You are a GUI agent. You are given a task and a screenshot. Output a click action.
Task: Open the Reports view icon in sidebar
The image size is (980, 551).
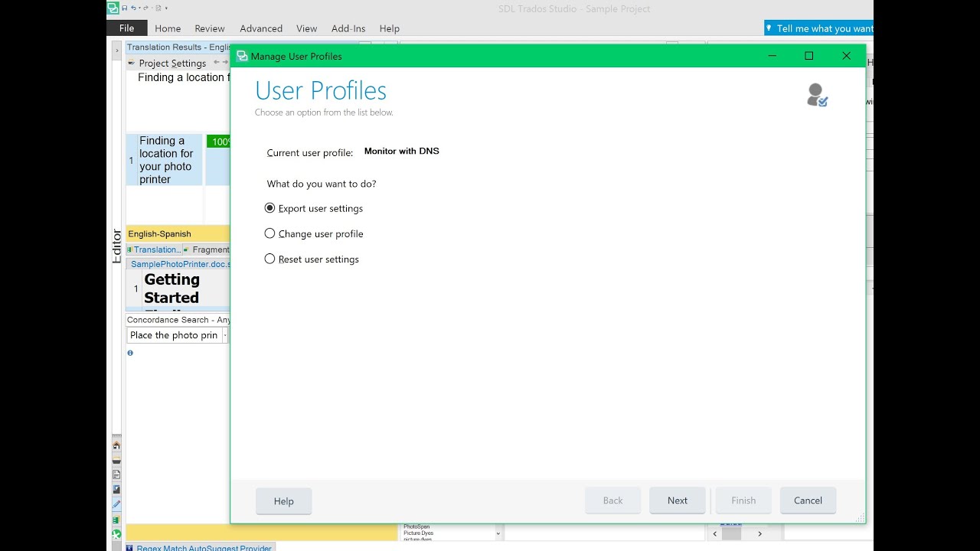[116, 490]
